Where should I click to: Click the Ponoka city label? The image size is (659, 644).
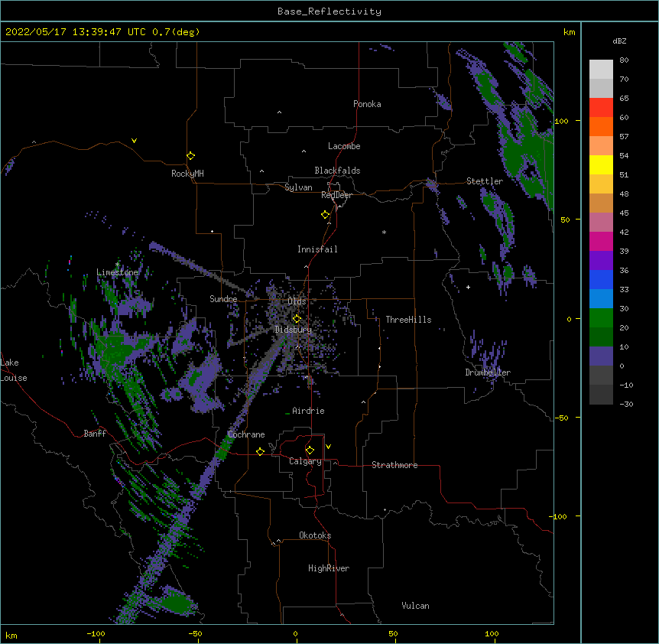point(367,104)
